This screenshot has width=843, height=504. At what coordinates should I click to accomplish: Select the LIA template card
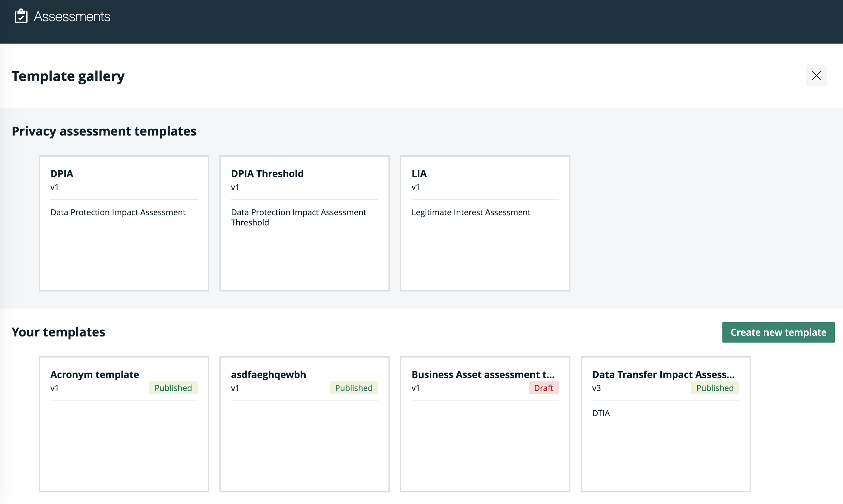click(x=485, y=245)
